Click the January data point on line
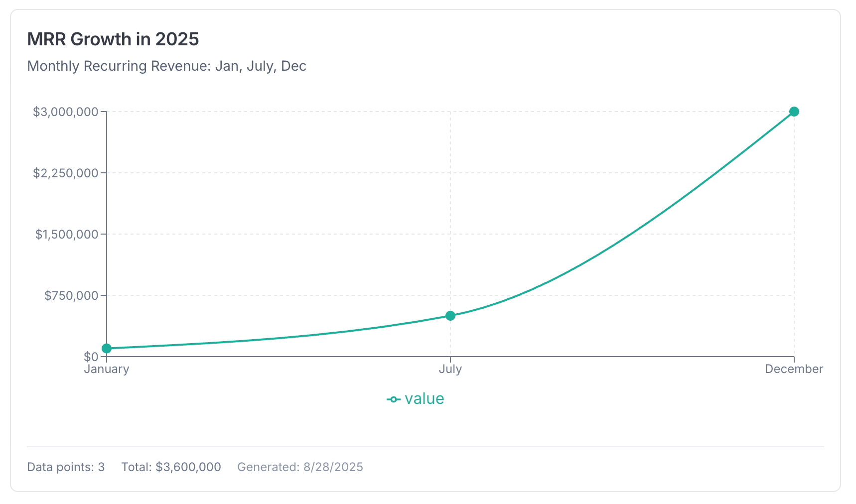 tap(107, 348)
